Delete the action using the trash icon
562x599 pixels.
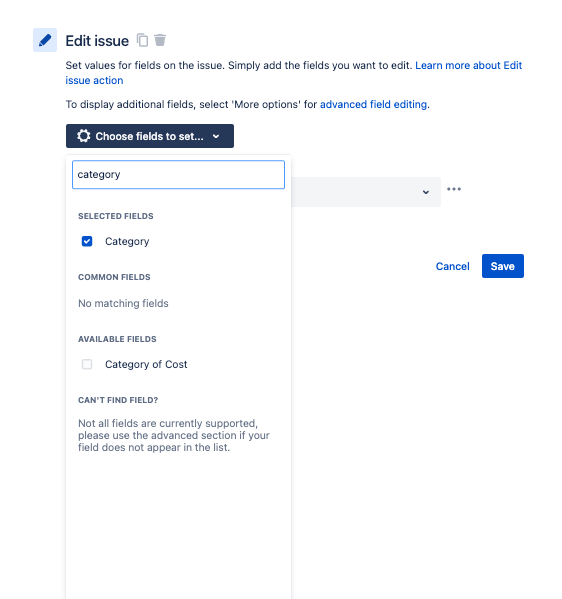pos(160,40)
